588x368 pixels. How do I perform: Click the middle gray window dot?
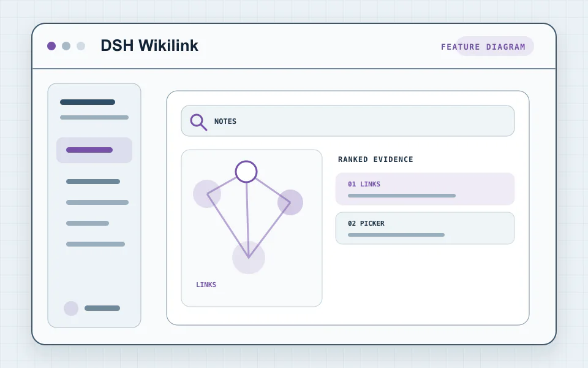pyautogui.click(x=66, y=46)
